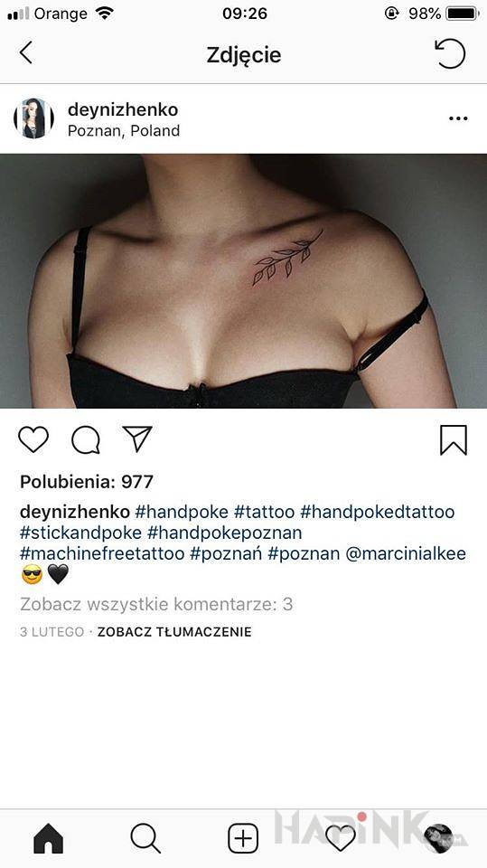Go to Home tab in bottom bar
This screenshot has width=487, height=868.
click(49, 838)
